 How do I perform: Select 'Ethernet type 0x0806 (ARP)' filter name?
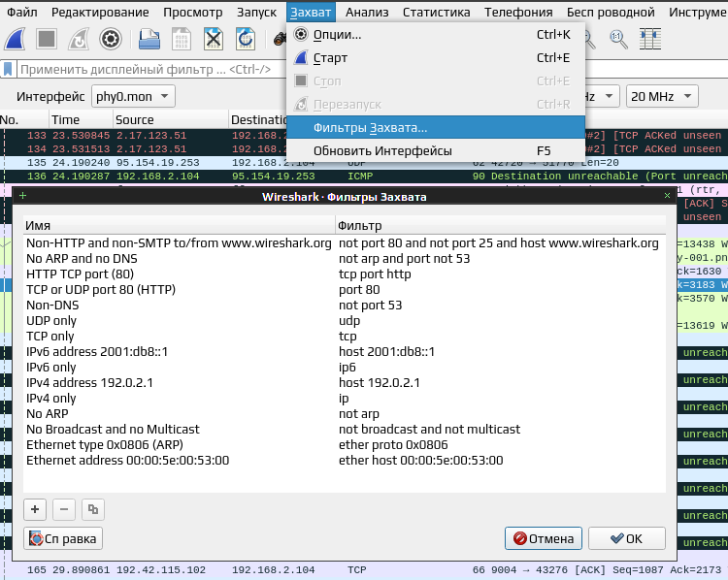click(105, 445)
